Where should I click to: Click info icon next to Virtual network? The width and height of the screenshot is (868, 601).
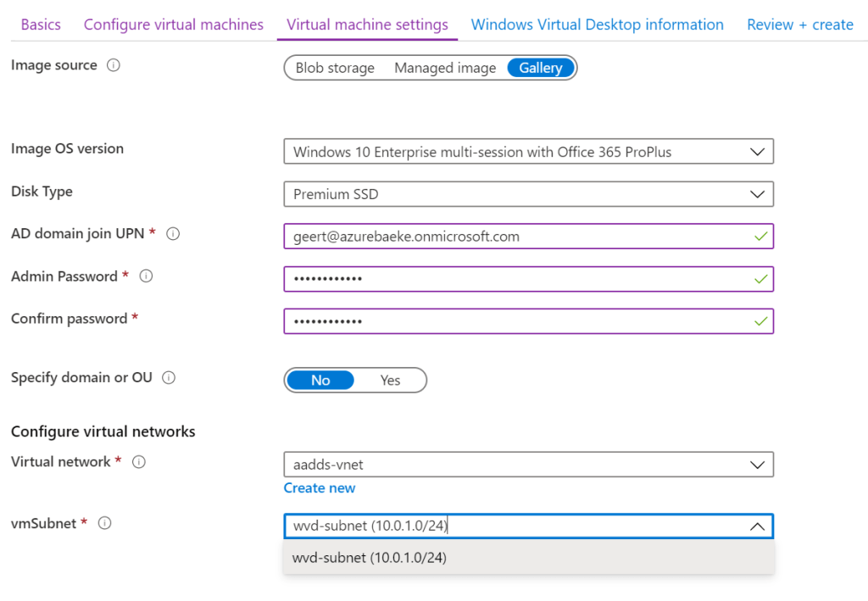pyautogui.click(x=139, y=462)
